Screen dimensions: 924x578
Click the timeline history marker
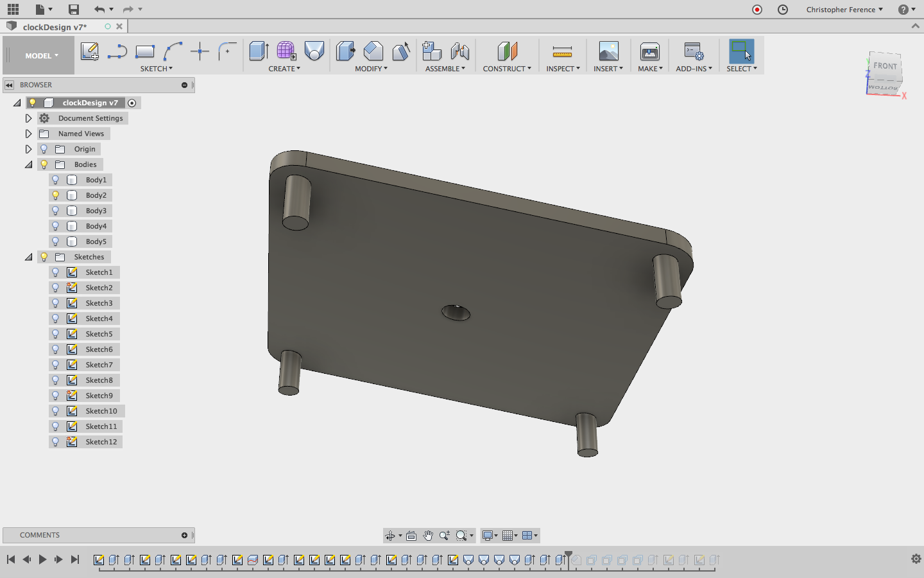[x=569, y=556]
